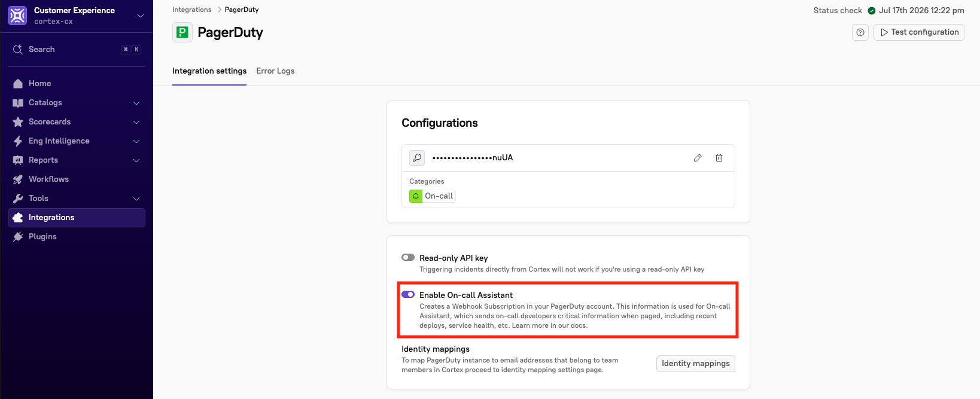Open Plugins from the sidebar
This screenshot has height=399, width=980.
tap(77, 236)
